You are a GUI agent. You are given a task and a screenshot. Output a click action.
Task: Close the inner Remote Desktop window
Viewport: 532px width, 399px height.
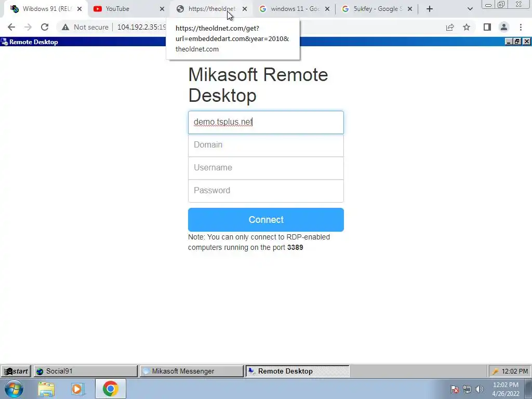[x=527, y=42]
